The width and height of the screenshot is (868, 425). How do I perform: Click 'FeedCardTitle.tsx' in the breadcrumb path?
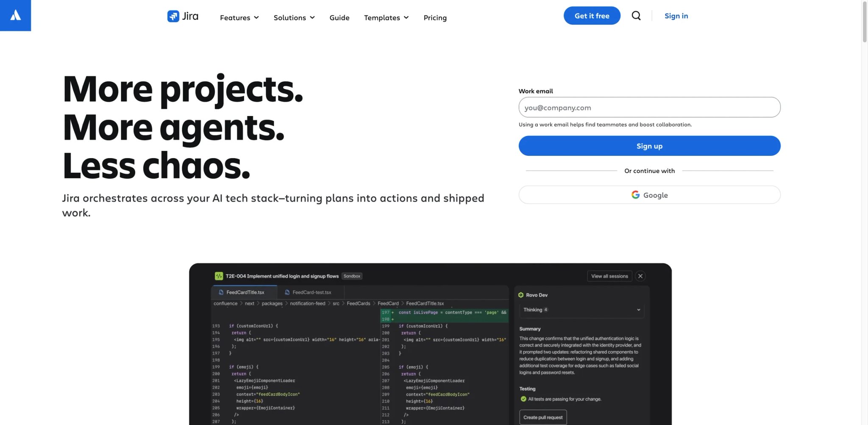click(x=425, y=303)
